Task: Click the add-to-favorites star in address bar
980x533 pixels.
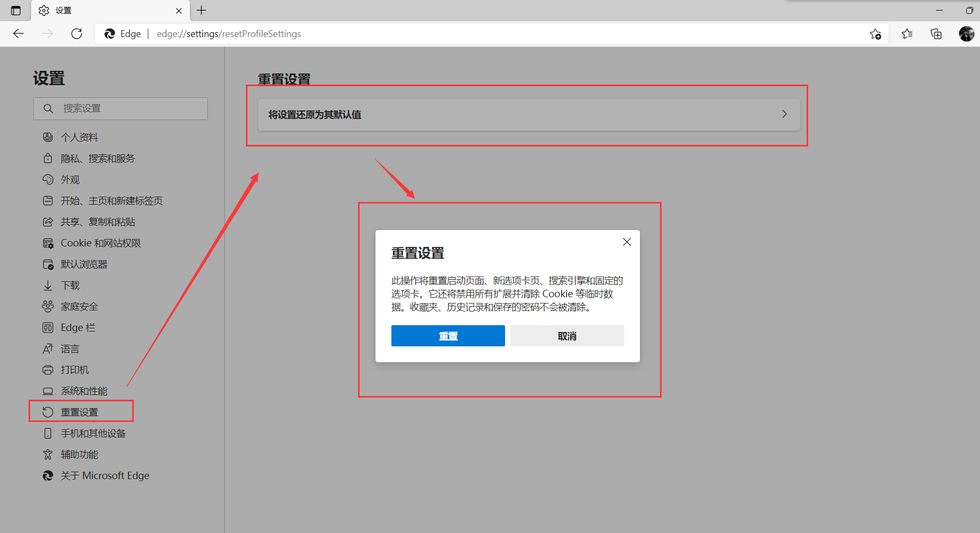Action: tap(876, 33)
